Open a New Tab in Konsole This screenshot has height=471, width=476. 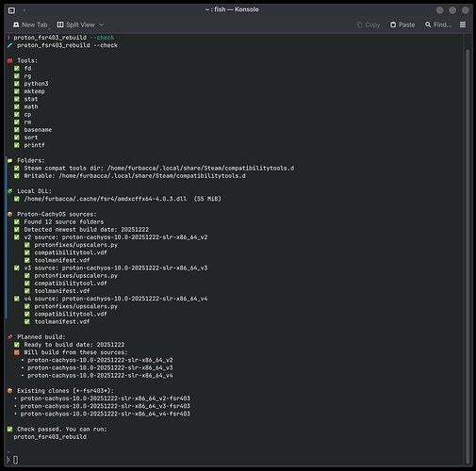pyautogui.click(x=30, y=24)
